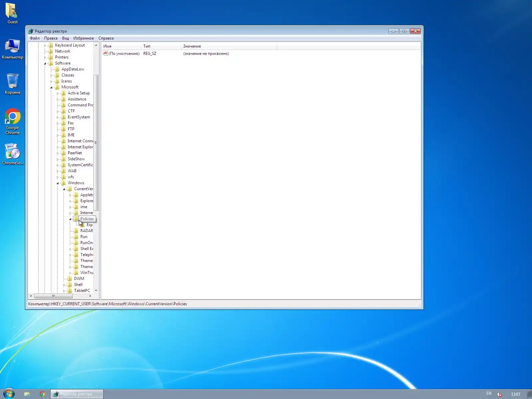
Task: Open the Компьютер desktop icon
Action: tap(13, 49)
